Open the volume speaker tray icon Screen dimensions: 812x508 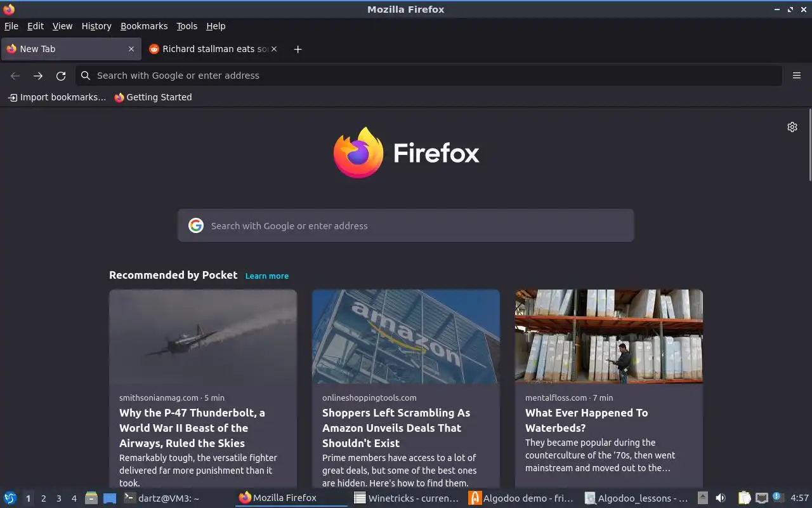pos(721,498)
